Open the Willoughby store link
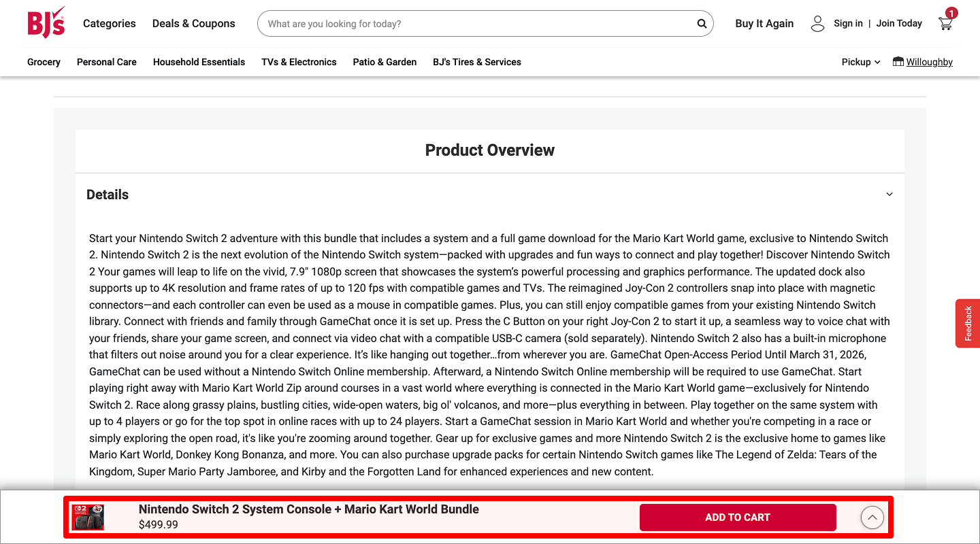 (929, 62)
